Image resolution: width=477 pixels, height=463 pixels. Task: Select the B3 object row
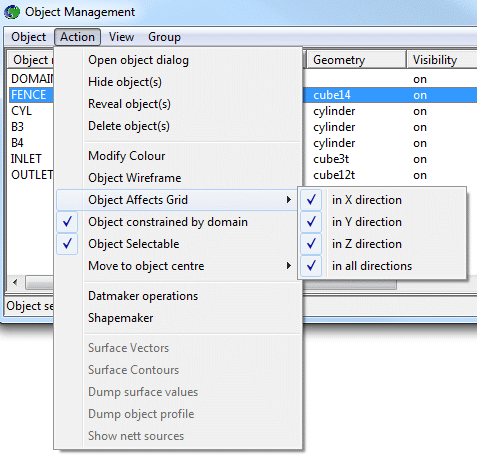pos(17,127)
